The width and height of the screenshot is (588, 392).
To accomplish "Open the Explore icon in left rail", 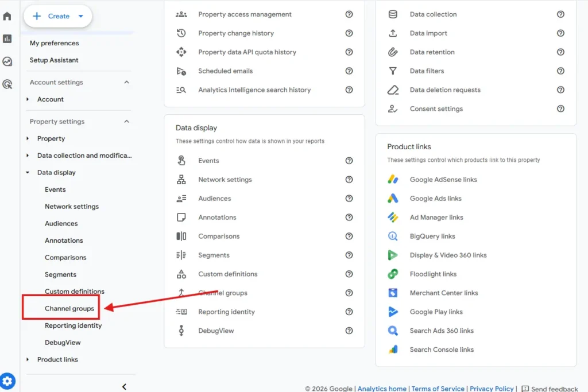I will [7, 61].
